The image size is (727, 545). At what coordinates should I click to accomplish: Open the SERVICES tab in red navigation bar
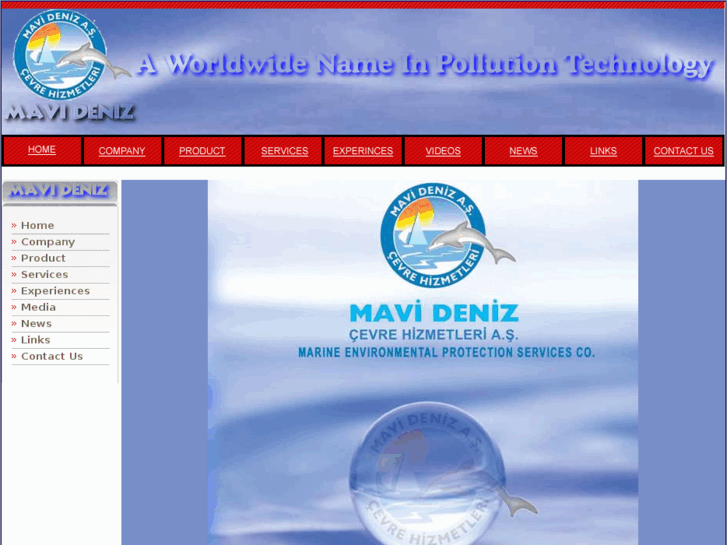(x=284, y=151)
